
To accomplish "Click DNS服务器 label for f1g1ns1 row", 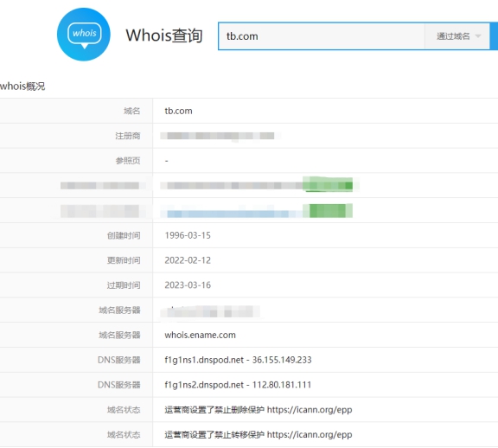I will pos(118,360).
